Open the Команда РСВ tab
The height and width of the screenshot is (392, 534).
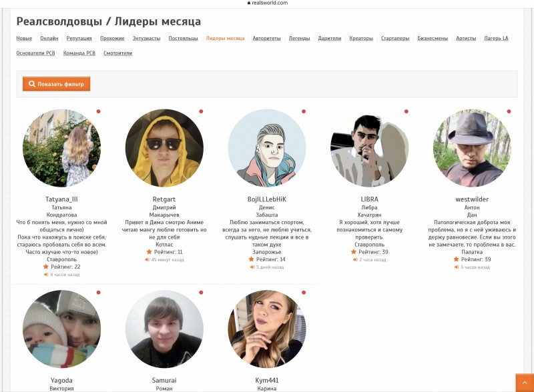[79, 53]
